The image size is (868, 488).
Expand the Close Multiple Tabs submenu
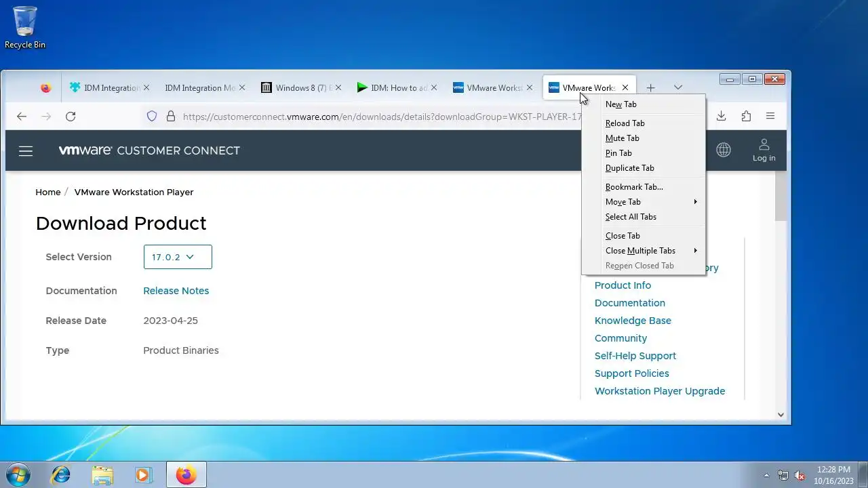(x=644, y=251)
